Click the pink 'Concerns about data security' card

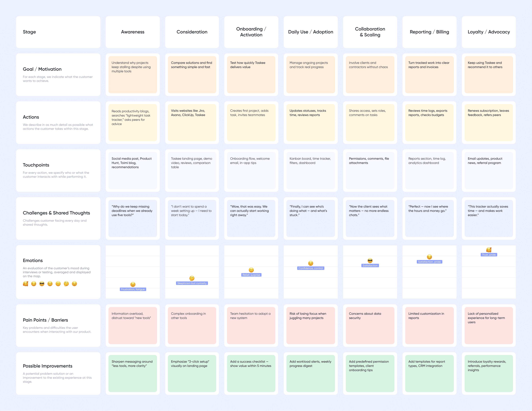370,325
